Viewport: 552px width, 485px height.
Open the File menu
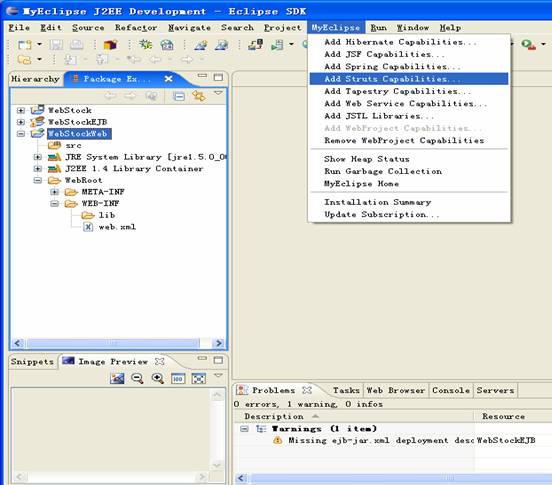[19, 27]
